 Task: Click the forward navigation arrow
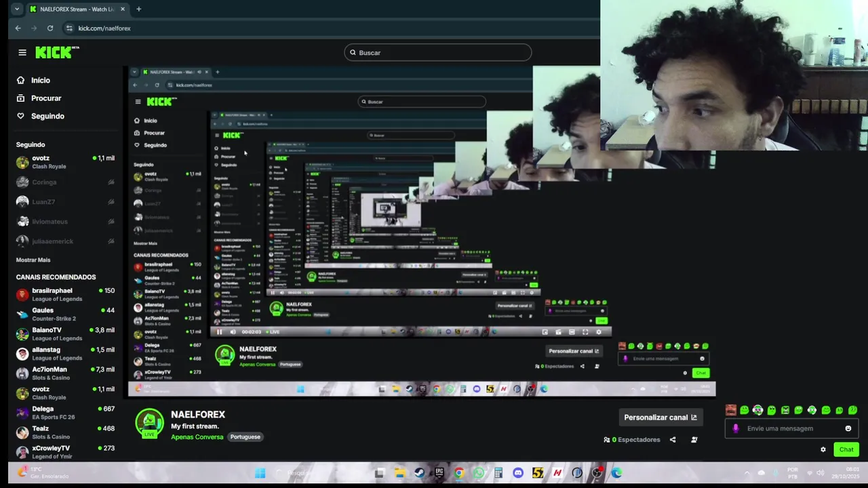(34, 28)
